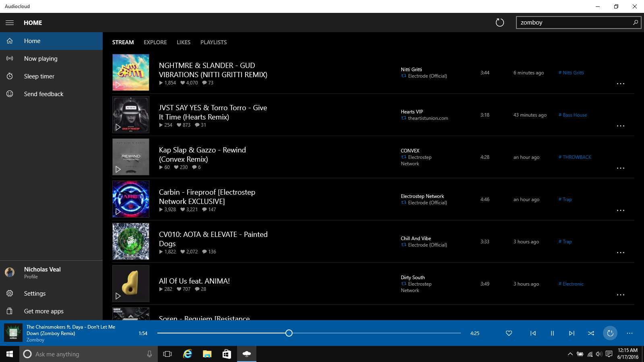This screenshot has width=644, height=362.
Task: Open Get more apps
Action: (52, 311)
